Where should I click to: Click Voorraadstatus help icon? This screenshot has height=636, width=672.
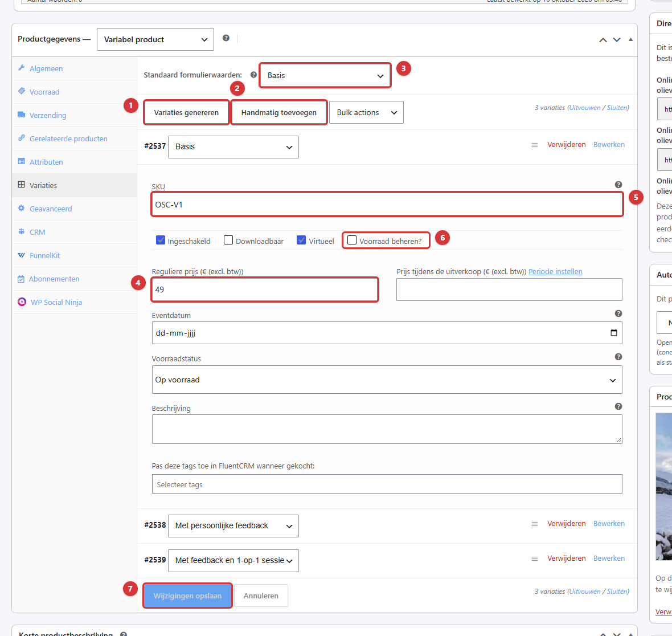(618, 357)
